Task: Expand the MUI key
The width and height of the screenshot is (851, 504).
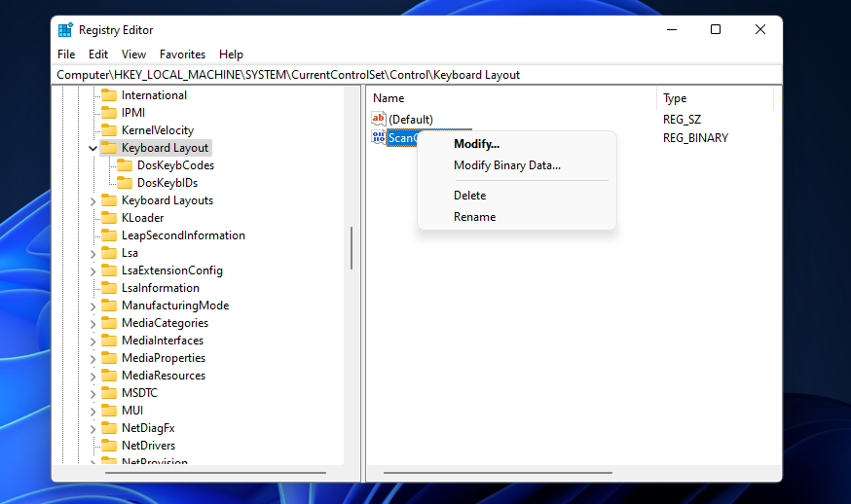Action: [x=92, y=412]
